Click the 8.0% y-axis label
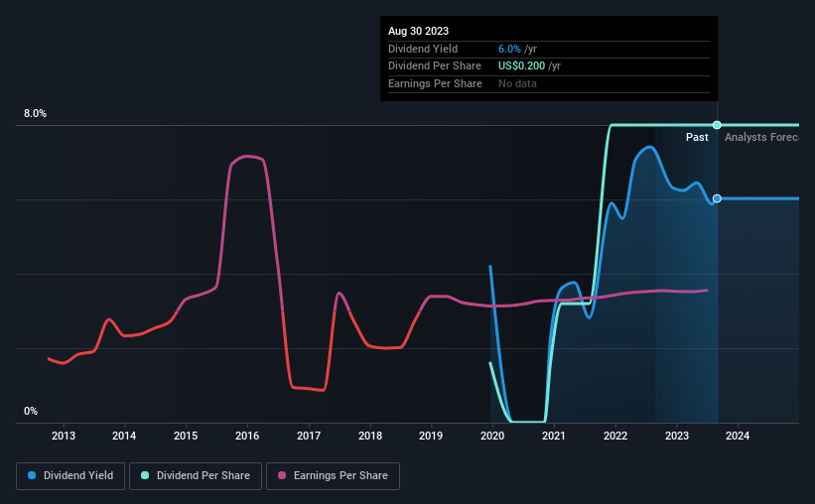The height and width of the screenshot is (504, 815). tap(35, 113)
